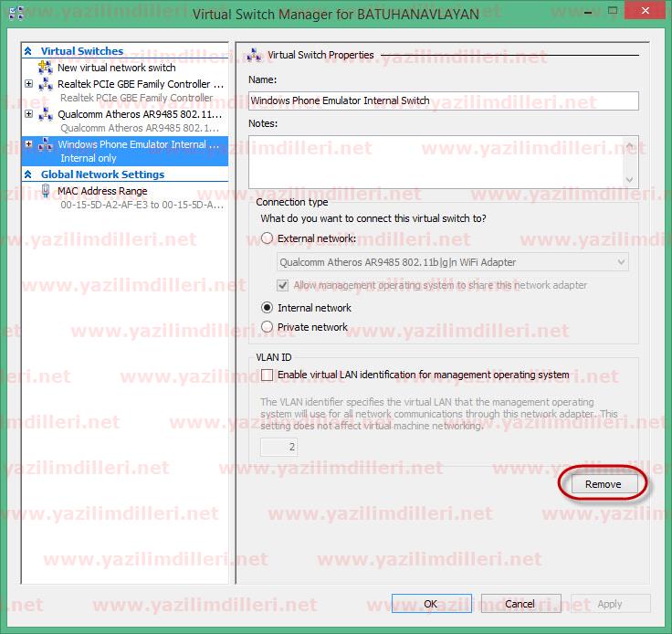Click the window title bar app icon
The width and height of the screenshot is (672, 634).
(16, 14)
